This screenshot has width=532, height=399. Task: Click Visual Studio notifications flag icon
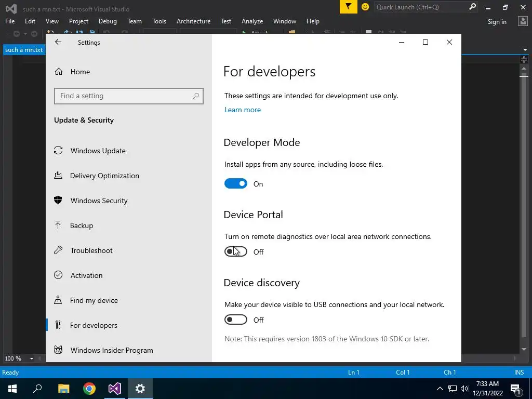[348, 7]
